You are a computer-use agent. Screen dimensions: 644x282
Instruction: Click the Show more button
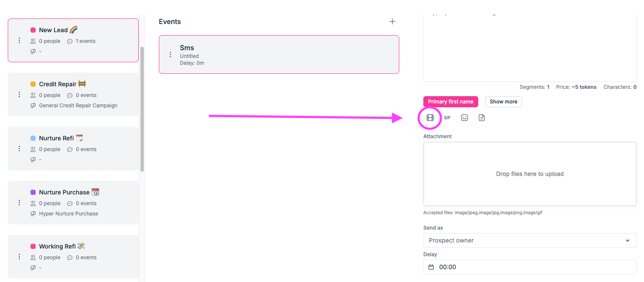503,102
